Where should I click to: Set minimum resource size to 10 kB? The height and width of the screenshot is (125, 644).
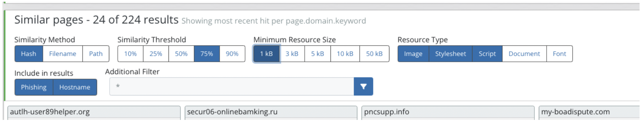pyautogui.click(x=345, y=54)
